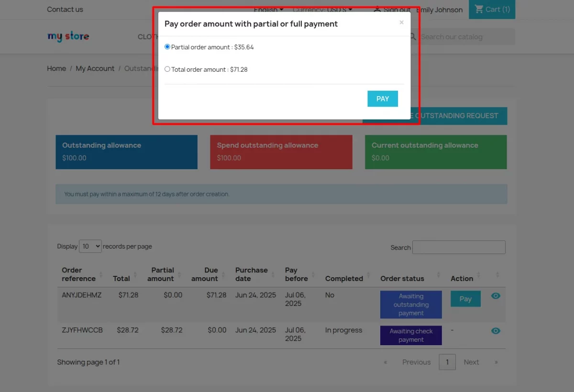Select page 1 in the pagination control
Viewport: 574px width, 392px height.
[x=447, y=362]
